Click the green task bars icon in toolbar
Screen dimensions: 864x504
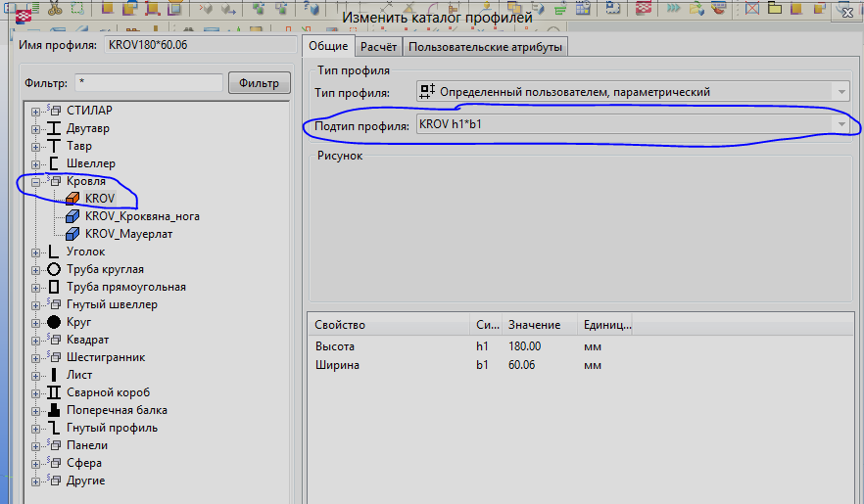[560, 8]
